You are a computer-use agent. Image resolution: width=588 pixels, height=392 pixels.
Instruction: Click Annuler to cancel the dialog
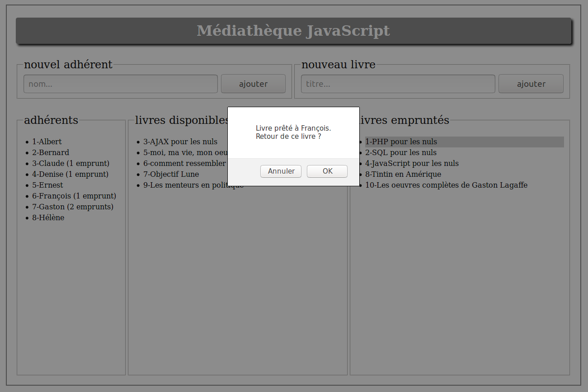(281, 171)
